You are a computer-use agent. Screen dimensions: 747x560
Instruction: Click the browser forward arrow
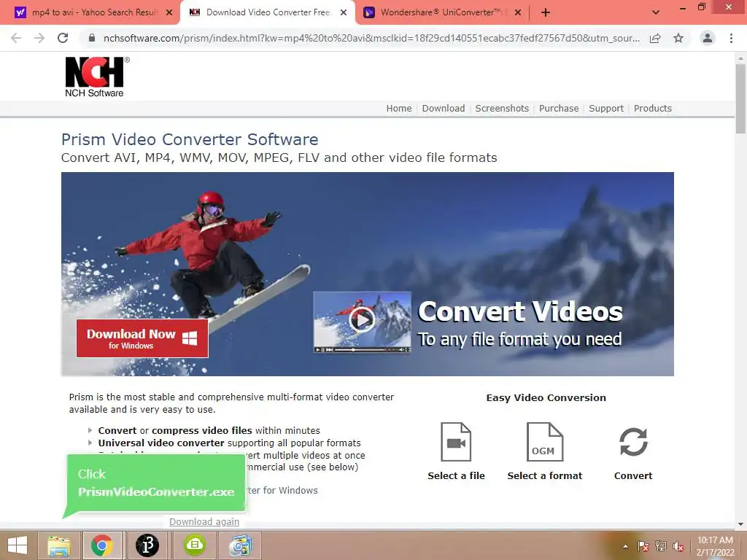[39, 38]
